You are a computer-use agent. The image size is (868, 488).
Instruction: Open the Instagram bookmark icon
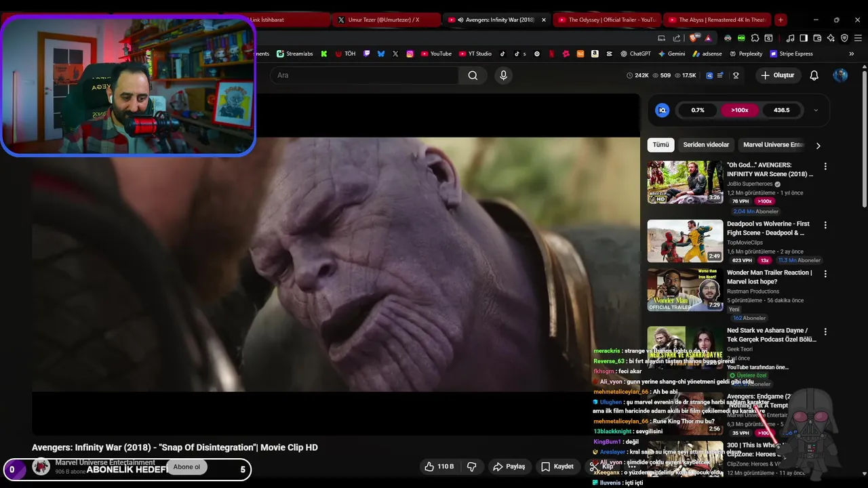[x=410, y=54]
